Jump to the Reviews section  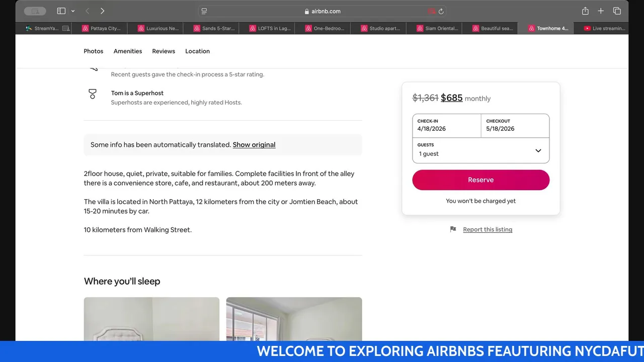(x=164, y=51)
